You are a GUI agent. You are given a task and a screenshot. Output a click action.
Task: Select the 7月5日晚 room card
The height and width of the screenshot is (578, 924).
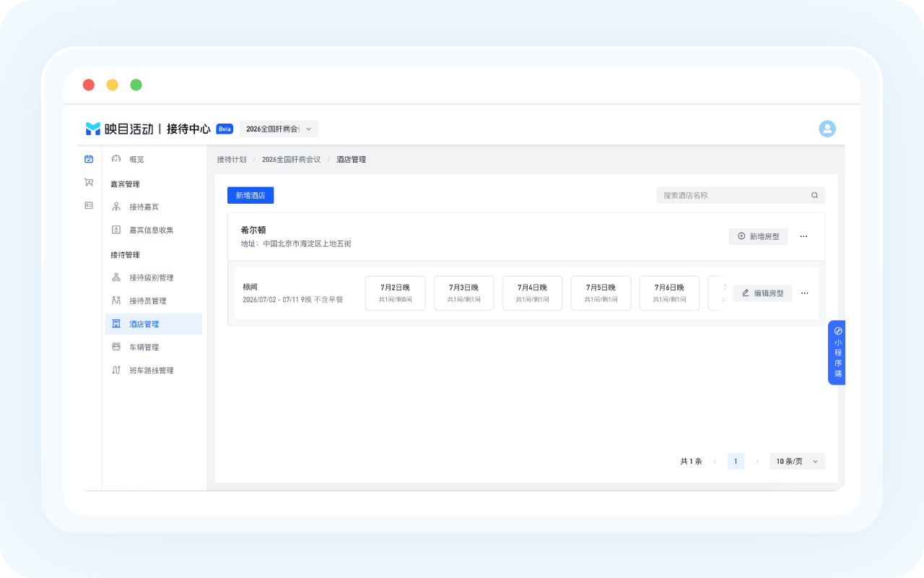(601, 293)
